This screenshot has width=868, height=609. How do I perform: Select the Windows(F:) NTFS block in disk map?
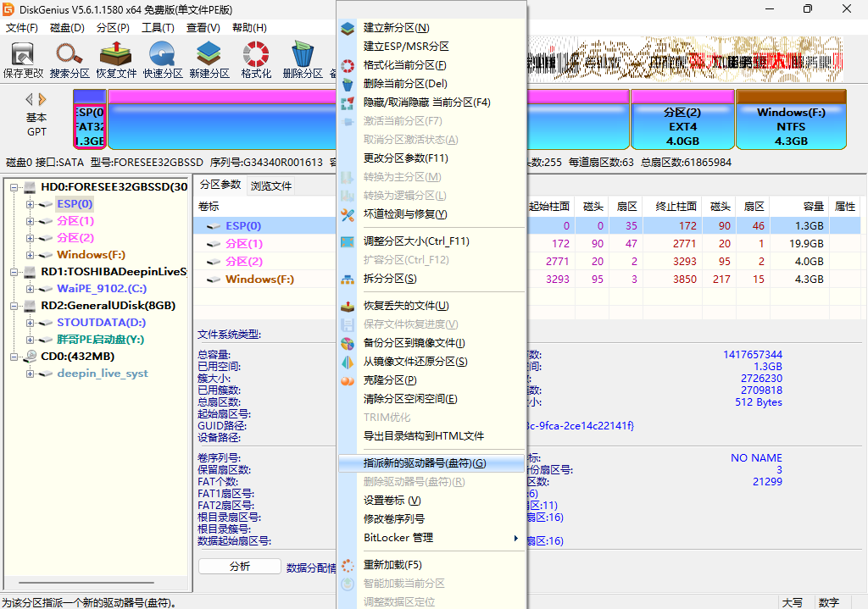(791, 119)
